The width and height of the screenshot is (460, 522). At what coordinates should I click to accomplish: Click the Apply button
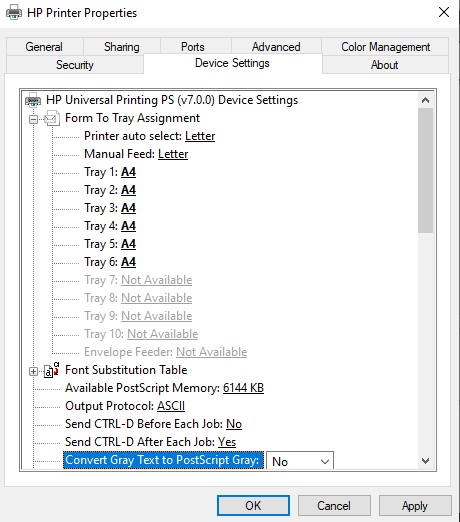tap(415, 506)
